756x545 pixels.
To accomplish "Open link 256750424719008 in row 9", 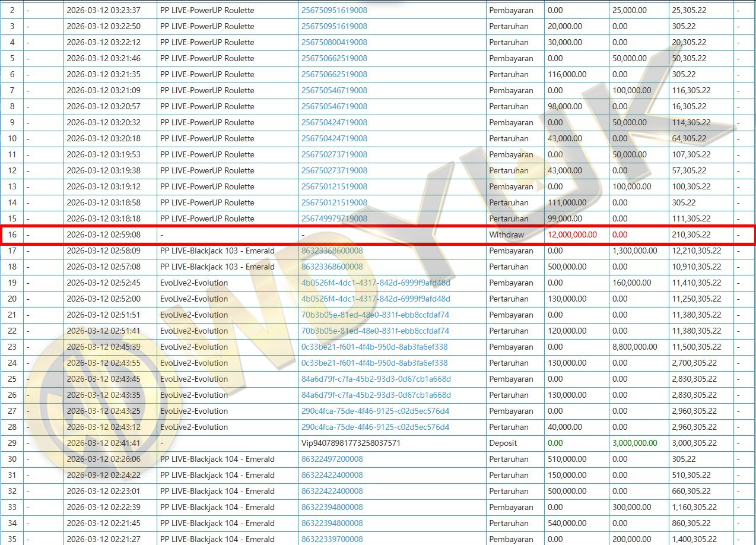I will click(334, 122).
